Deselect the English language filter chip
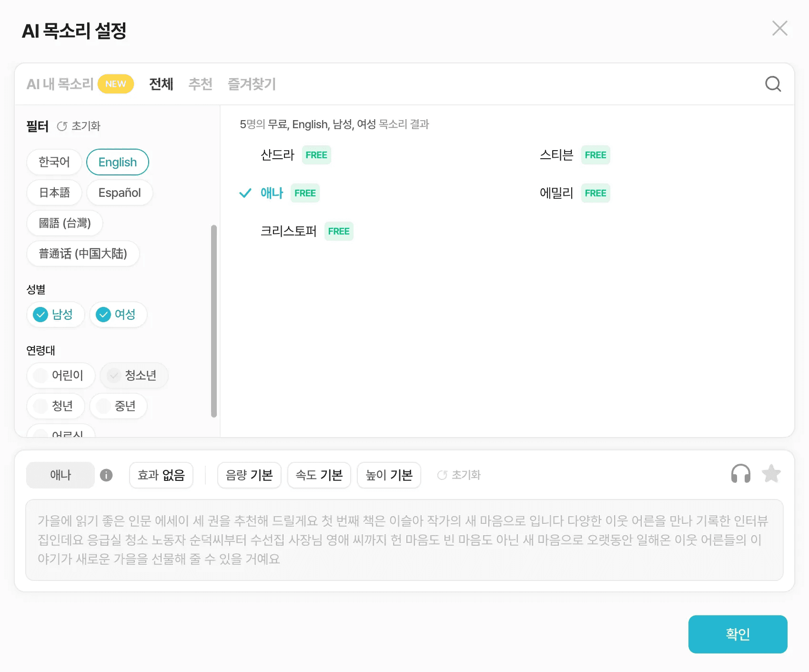The image size is (809, 672). (117, 162)
